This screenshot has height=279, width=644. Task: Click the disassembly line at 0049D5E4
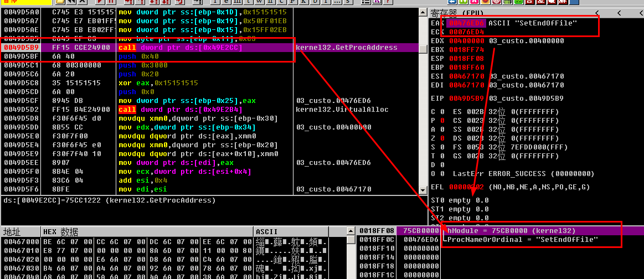209,145
